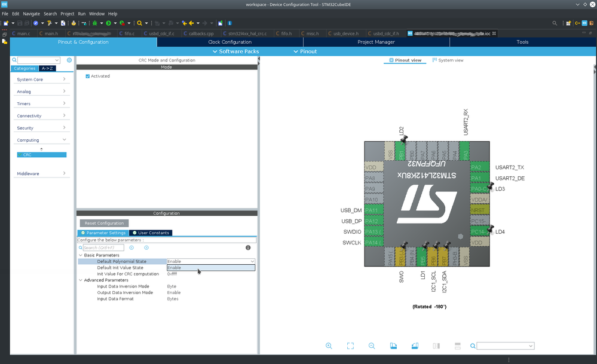
Task: Open the Pinout dropdown menu
Action: pos(305,51)
